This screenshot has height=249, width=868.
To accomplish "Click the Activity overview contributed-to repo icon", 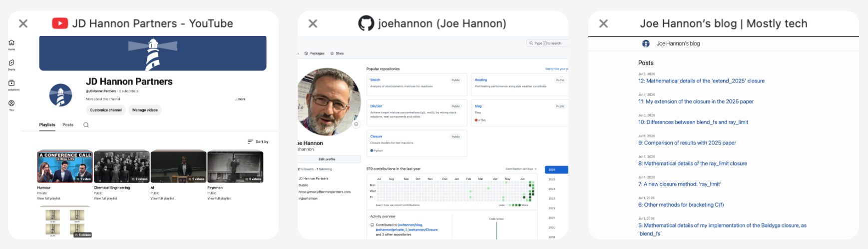I will (372, 225).
